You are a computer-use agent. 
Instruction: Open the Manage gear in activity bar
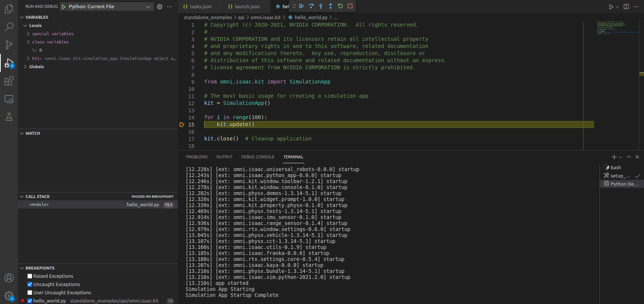[x=9, y=296]
